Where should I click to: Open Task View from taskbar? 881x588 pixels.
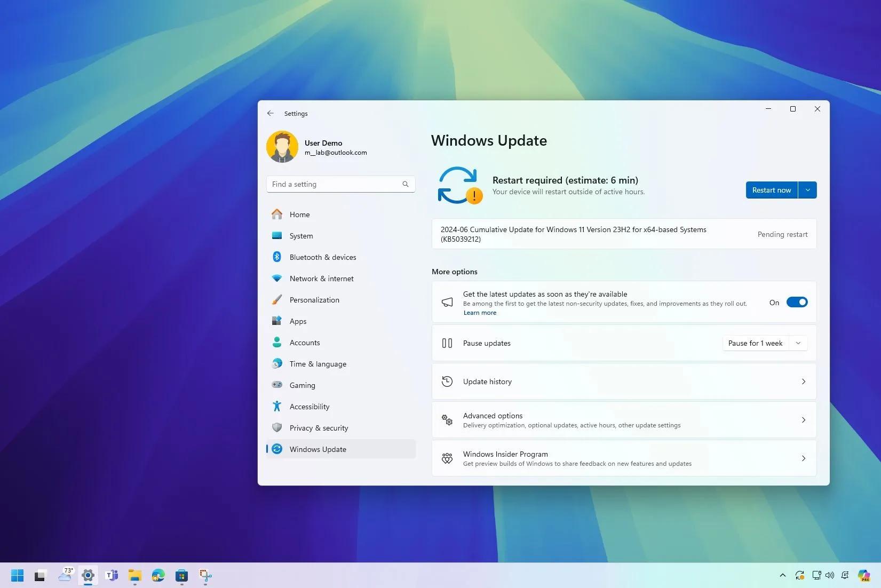pyautogui.click(x=41, y=575)
